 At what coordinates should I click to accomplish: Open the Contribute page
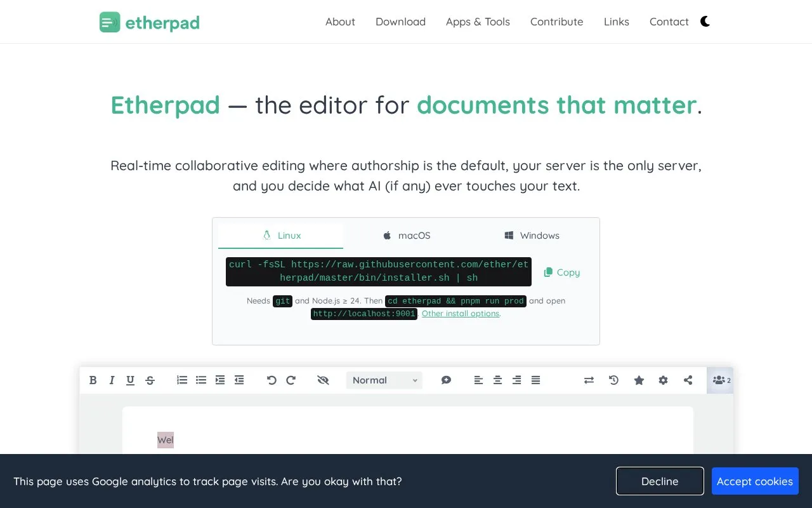[556, 22]
